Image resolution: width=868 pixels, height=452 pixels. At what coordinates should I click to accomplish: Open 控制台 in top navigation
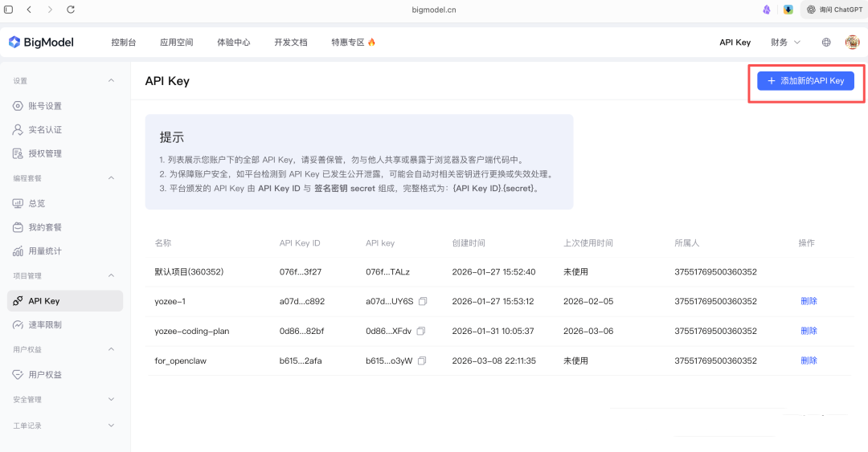(124, 43)
